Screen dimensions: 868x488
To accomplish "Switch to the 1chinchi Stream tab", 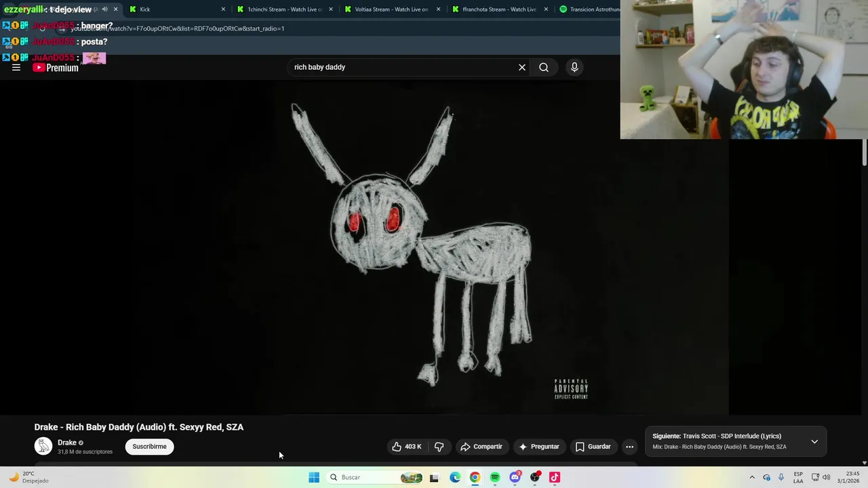I will (283, 9).
